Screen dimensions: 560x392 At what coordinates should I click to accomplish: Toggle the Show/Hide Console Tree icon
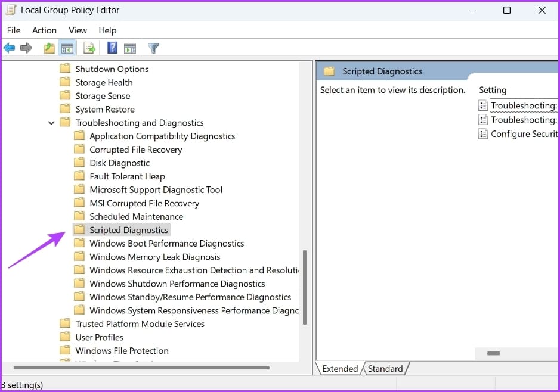67,48
